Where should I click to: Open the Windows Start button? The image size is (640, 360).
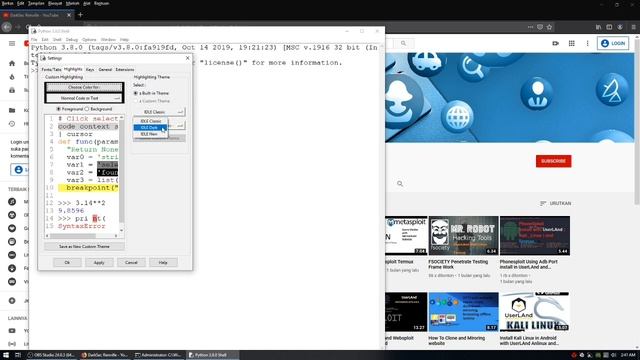point(6,355)
